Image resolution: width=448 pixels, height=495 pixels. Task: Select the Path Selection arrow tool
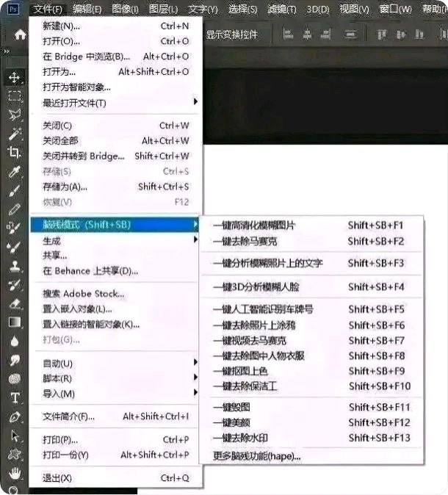15,436
